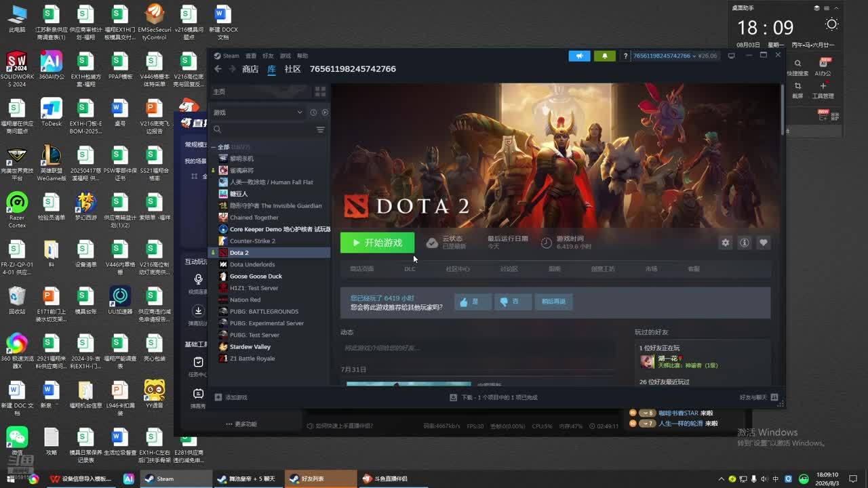
Task: Click the Steam library vertical scrollbar
Action: [783, 108]
